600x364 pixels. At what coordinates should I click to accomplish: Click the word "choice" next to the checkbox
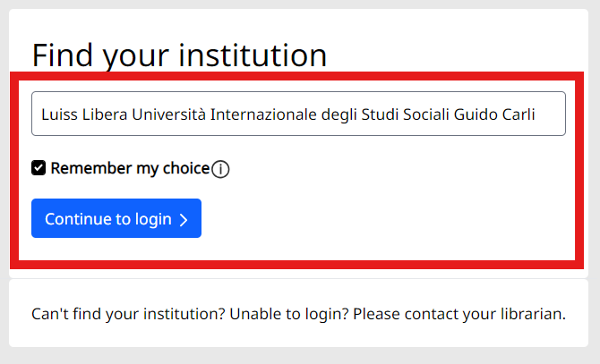click(184, 168)
